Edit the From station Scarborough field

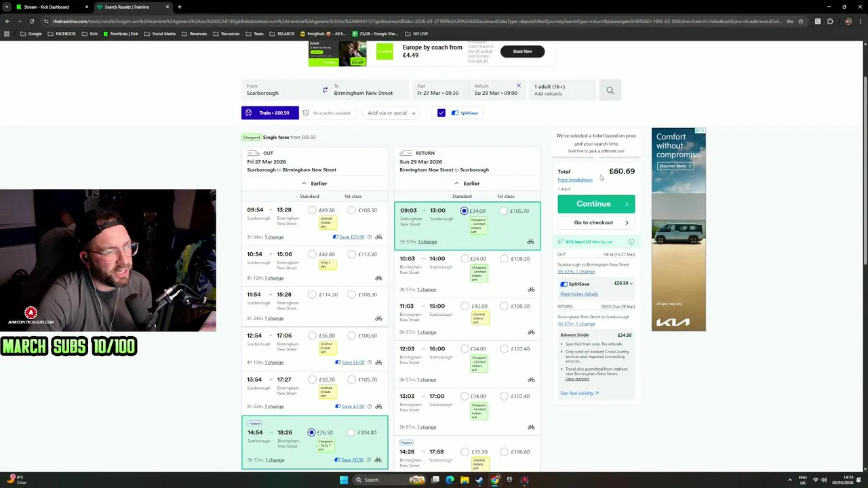pyautogui.click(x=281, y=89)
